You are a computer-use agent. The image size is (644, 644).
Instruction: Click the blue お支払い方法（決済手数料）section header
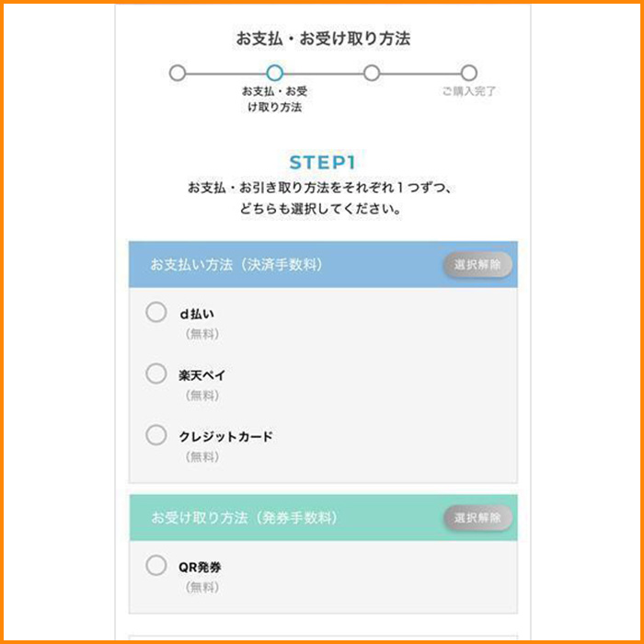coord(276,265)
